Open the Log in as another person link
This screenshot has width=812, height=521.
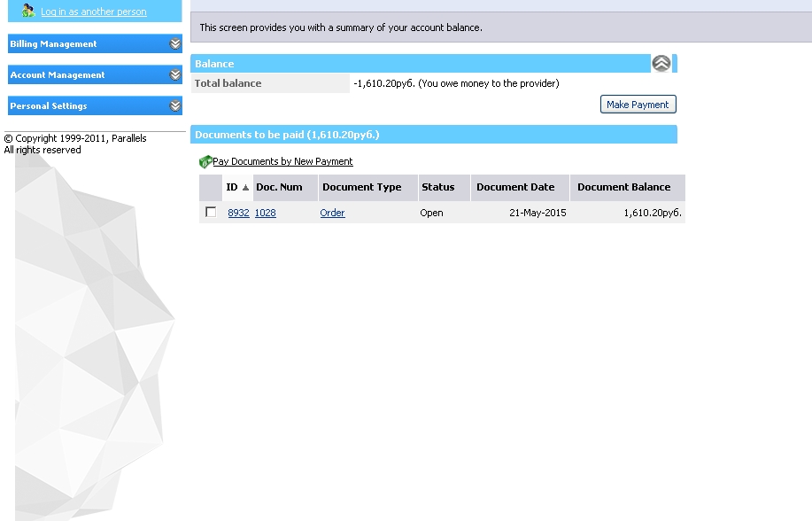point(94,12)
